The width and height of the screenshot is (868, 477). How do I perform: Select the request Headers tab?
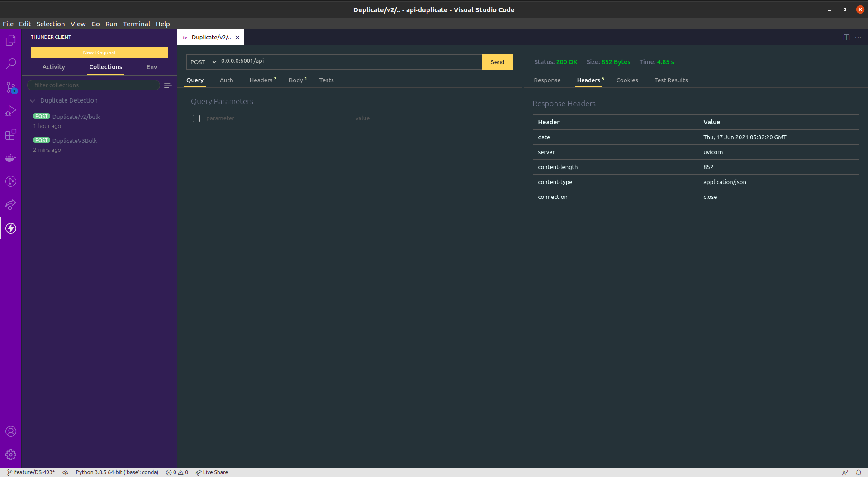pos(263,80)
